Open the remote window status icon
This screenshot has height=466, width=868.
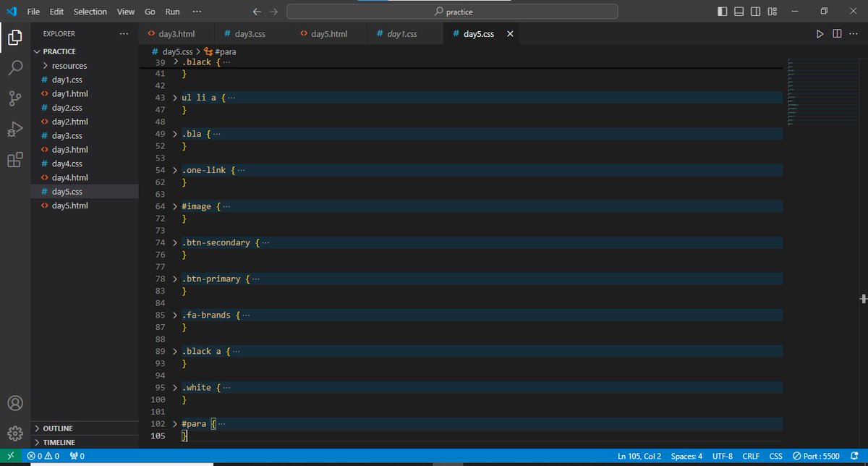[x=10, y=457]
